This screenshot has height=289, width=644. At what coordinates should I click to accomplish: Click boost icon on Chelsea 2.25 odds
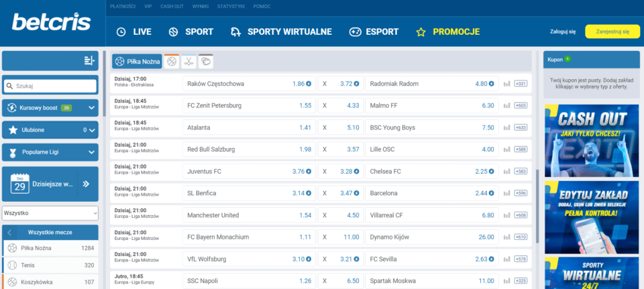tap(491, 172)
